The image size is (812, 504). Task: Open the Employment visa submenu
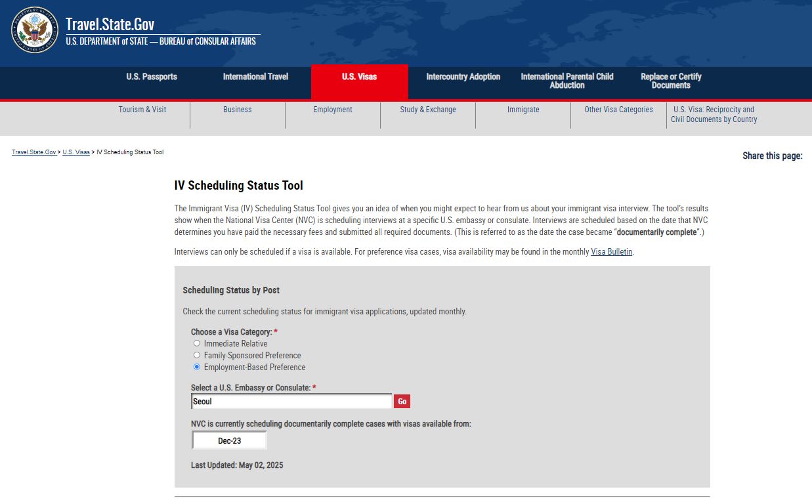click(x=333, y=110)
